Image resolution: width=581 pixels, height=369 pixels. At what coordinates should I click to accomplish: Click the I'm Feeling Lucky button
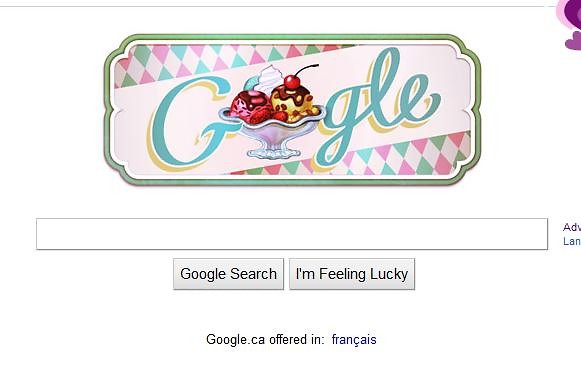click(x=352, y=274)
